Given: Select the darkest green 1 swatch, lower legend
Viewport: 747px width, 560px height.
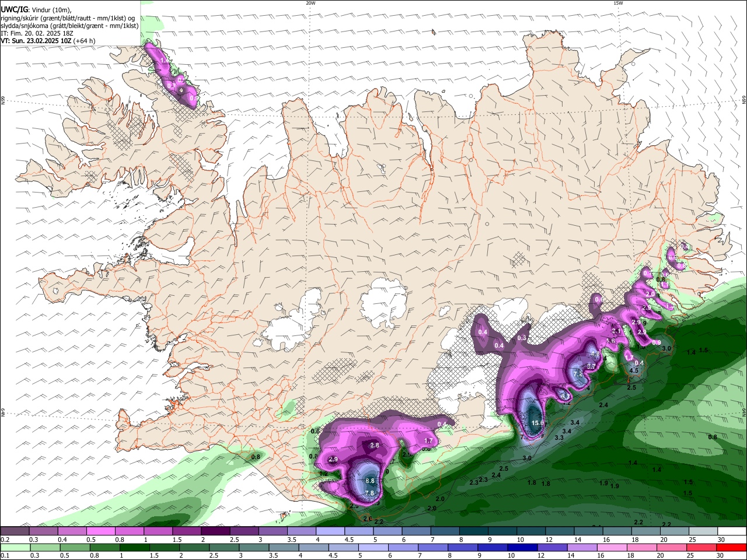Looking at the screenshot, I should pos(134,547).
